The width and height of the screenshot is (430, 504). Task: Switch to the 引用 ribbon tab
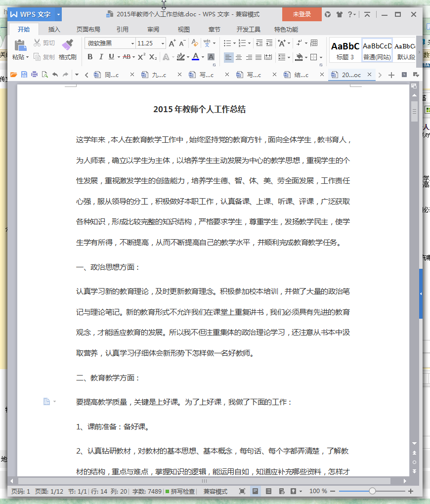pyautogui.click(x=122, y=30)
